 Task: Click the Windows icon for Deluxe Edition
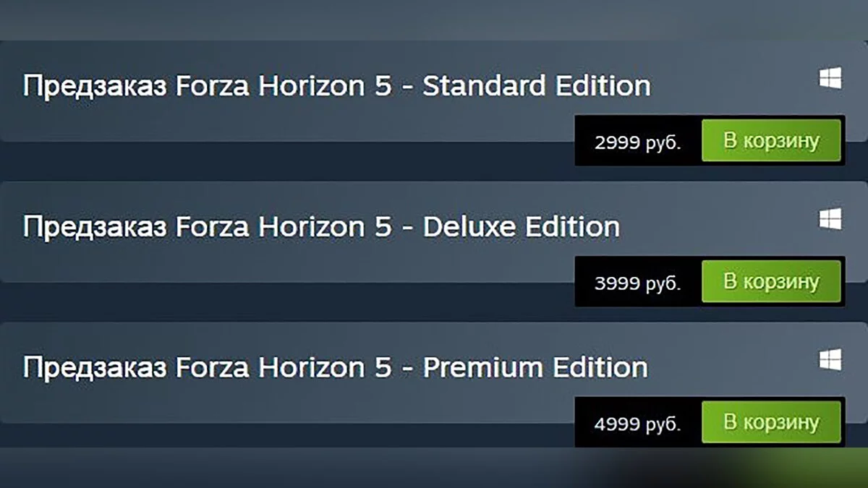pos(830,219)
